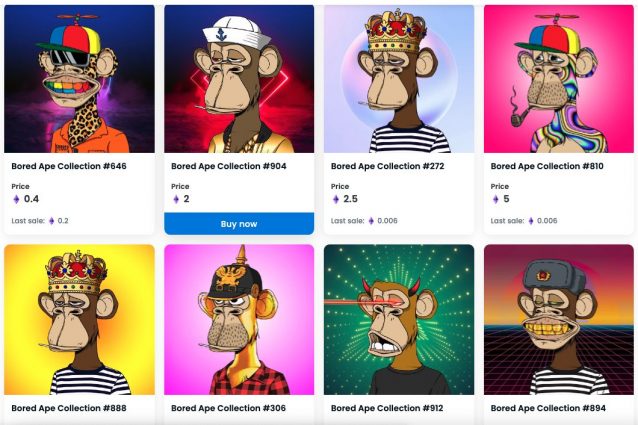This screenshot has height=425, width=638.
Task: View the ape in red plaid shirt
Action: point(238,319)
